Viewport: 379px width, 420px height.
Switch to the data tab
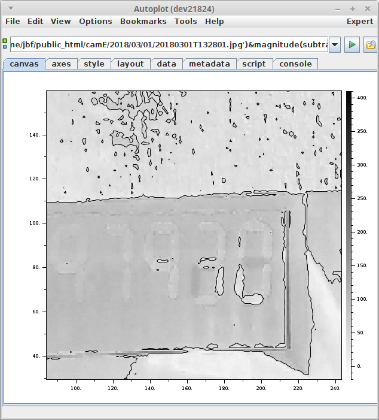[166, 64]
